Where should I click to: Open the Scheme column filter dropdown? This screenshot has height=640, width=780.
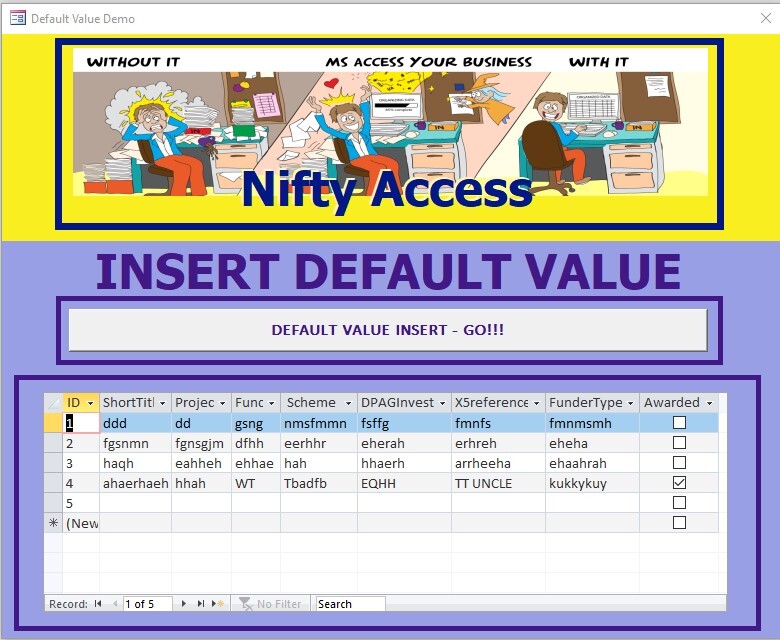pyautogui.click(x=348, y=403)
